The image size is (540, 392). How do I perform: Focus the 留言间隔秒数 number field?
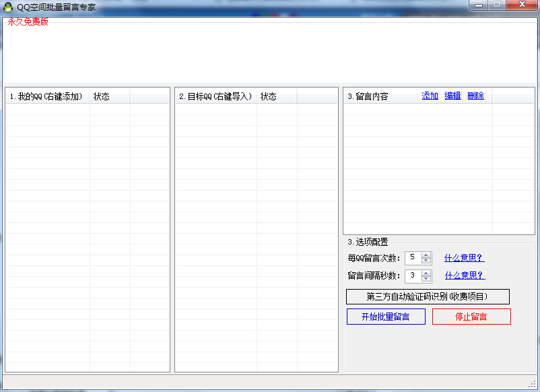[413, 275]
